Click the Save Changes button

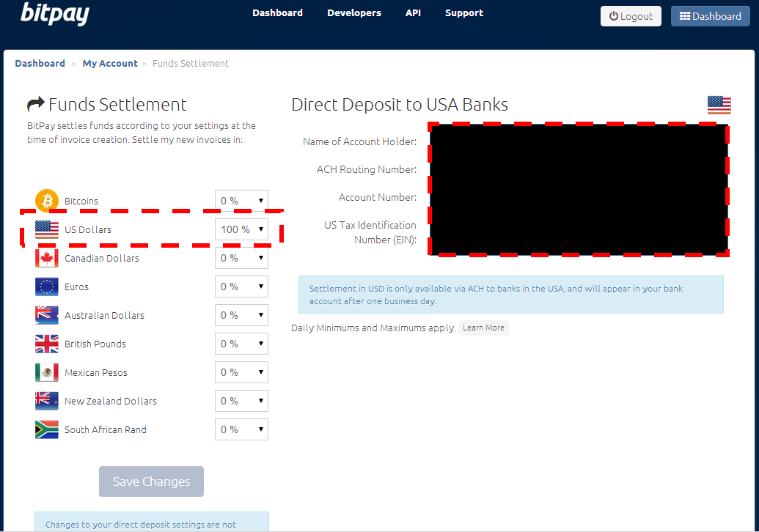coord(152,481)
